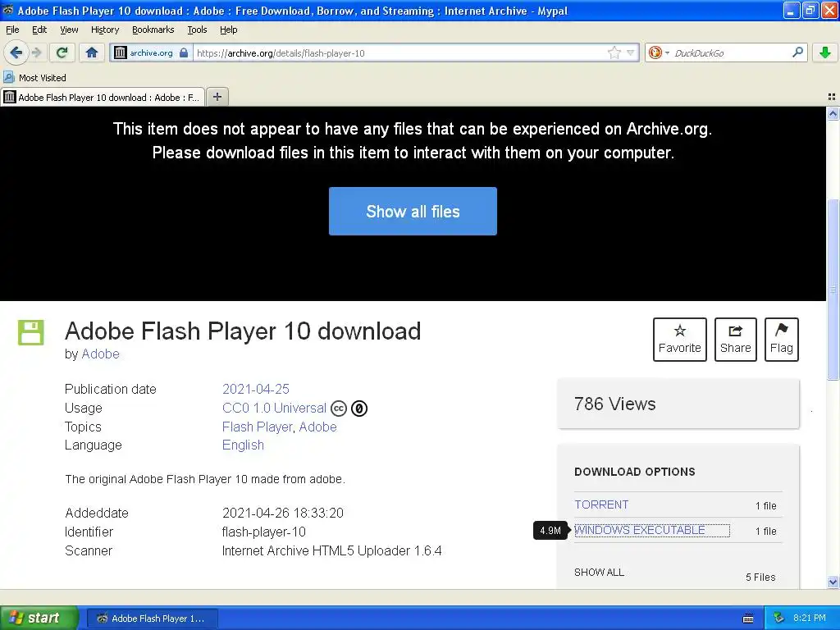Bookmark this page with the star icon

614,52
